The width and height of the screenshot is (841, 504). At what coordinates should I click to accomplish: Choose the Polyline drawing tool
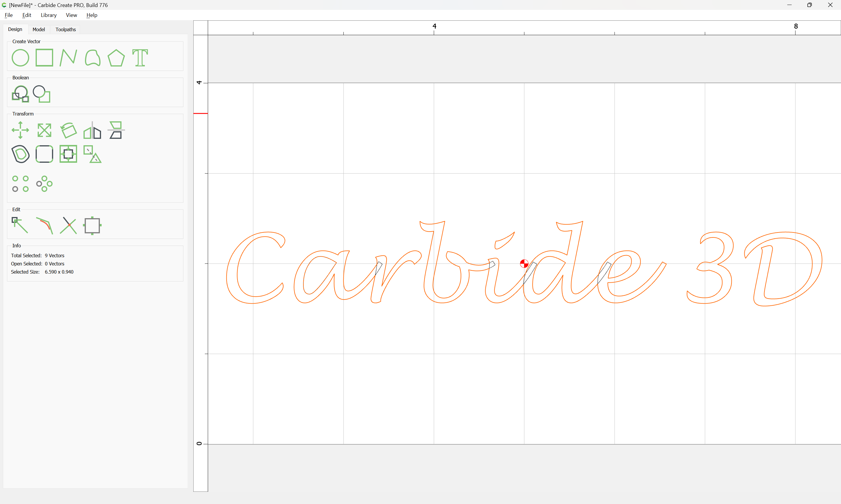pyautogui.click(x=68, y=58)
